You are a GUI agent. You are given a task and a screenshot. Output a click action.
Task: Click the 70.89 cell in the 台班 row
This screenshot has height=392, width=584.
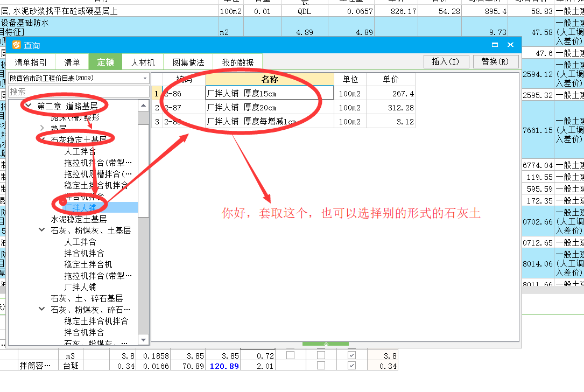(x=188, y=366)
